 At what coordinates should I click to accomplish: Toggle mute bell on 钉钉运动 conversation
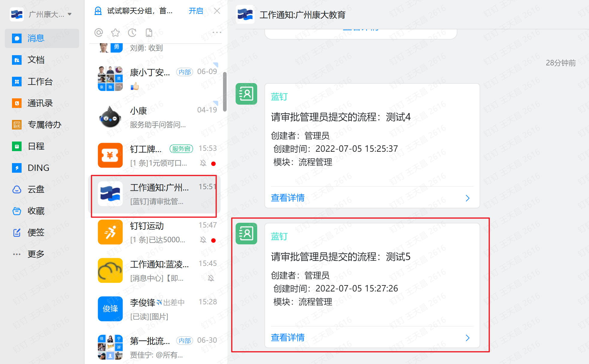[203, 240]
